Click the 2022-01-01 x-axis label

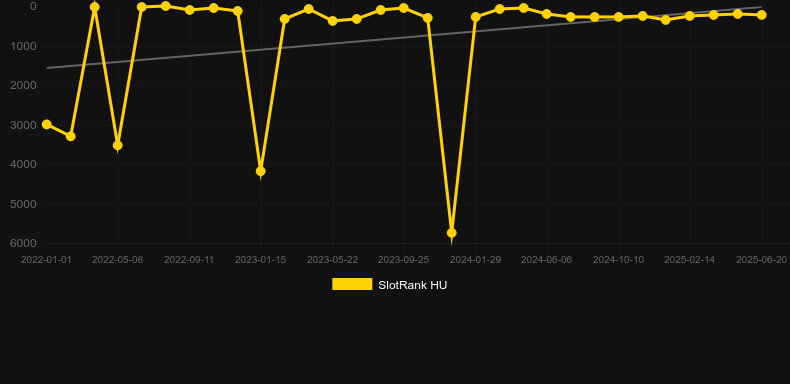[46, 260]
